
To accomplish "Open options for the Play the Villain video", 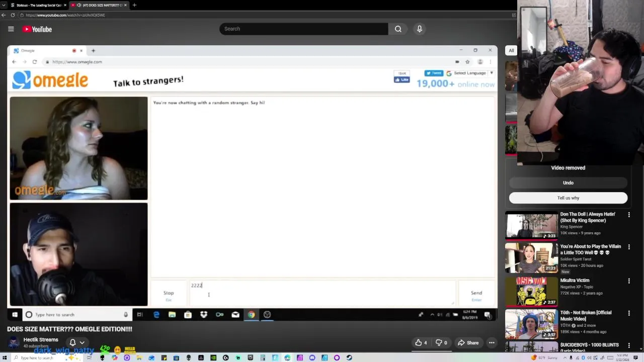I will pos(628,247).
